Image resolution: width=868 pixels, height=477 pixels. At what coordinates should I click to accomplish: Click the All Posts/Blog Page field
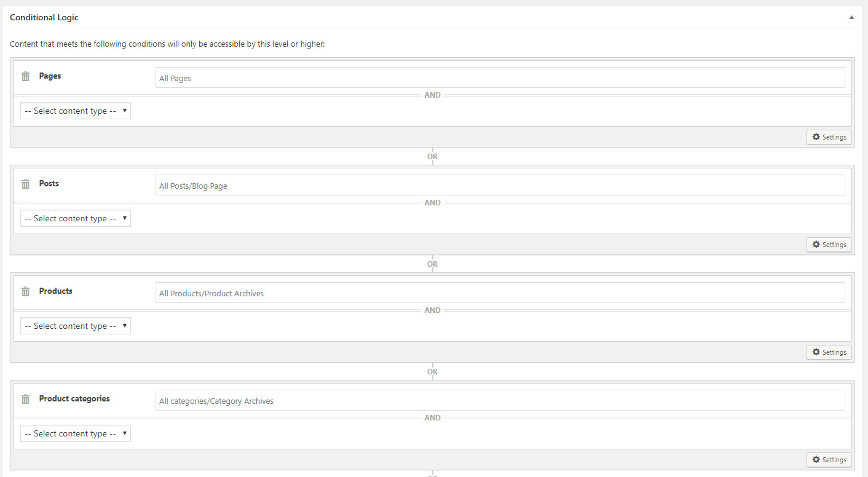point(500,185)
